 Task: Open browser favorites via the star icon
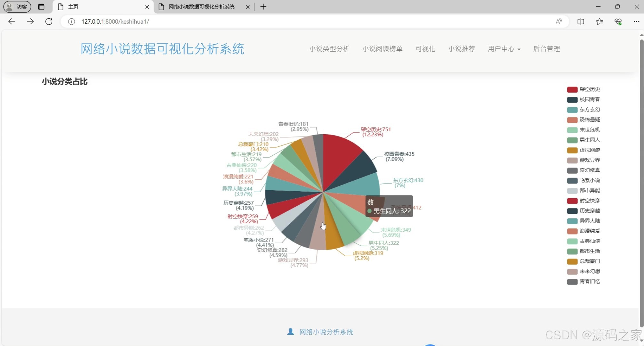tap(599, 21)
